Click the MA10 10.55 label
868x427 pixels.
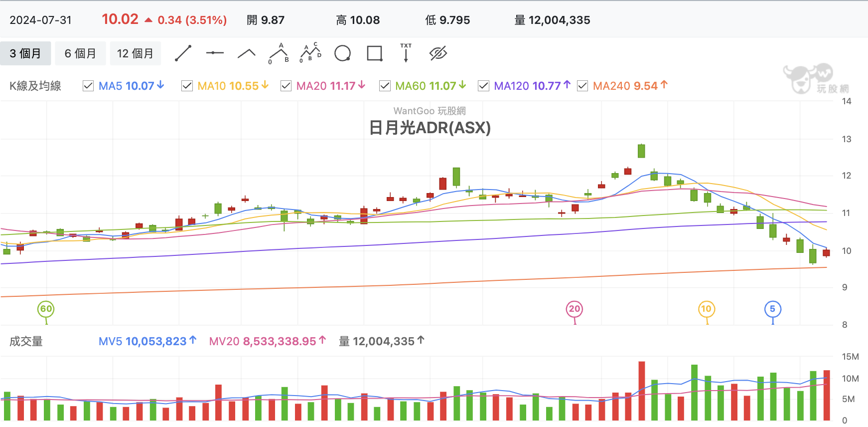(x=233, y=86)
